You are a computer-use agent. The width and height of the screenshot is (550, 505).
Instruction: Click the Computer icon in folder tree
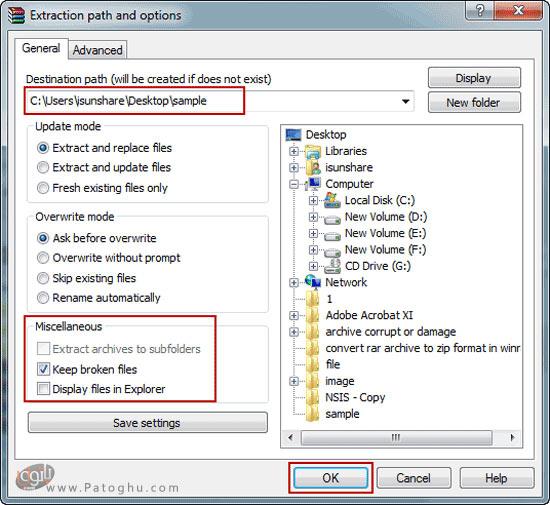coord(313,184)
